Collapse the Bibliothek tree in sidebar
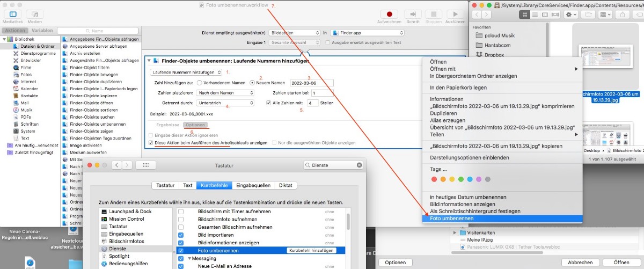 (5, 39)
